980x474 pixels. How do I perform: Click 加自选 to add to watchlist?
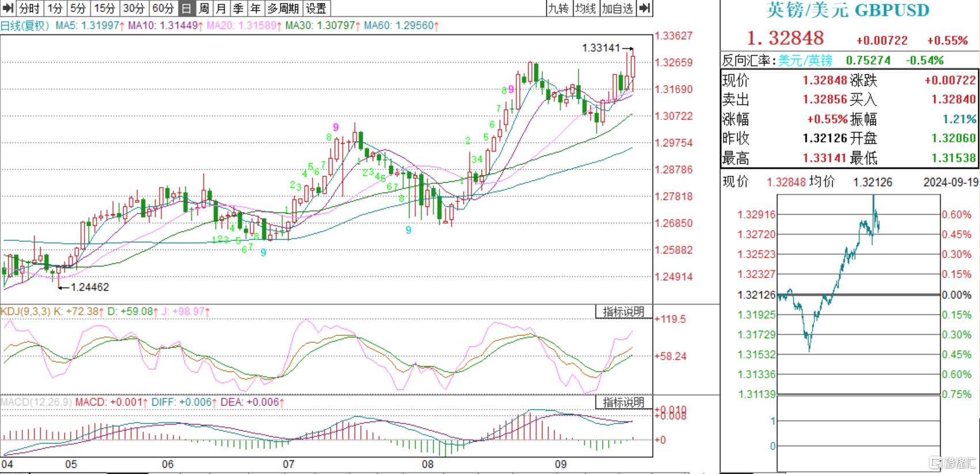coord(618,8)
